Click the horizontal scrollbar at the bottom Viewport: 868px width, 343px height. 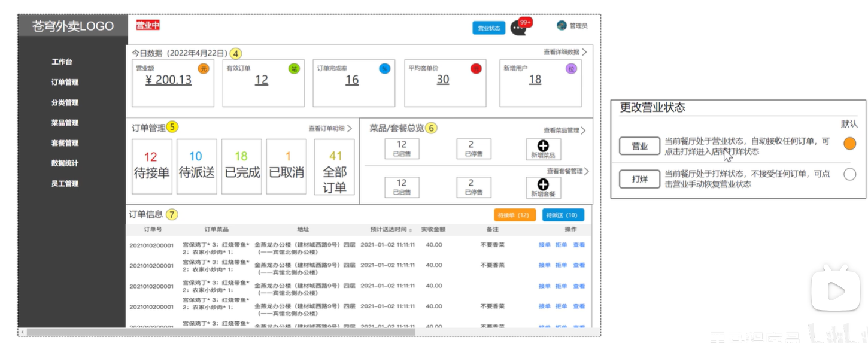[x=220, y=332]
